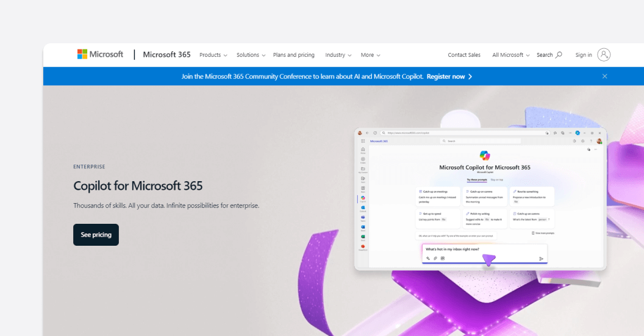The width and height of the screenshot is (644, 336).
Task: Click Excel icon in preview sidebar
Action: pyautogui.click(x=363, y=237)
